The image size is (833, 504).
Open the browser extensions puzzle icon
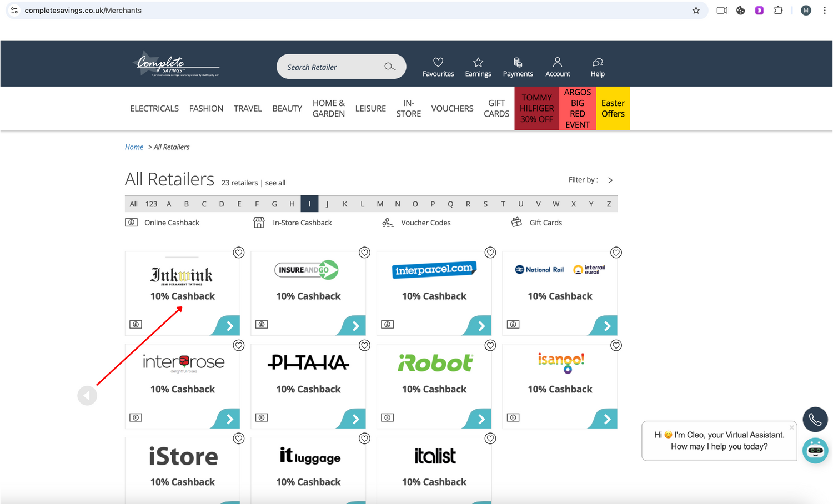pos(778,11)
